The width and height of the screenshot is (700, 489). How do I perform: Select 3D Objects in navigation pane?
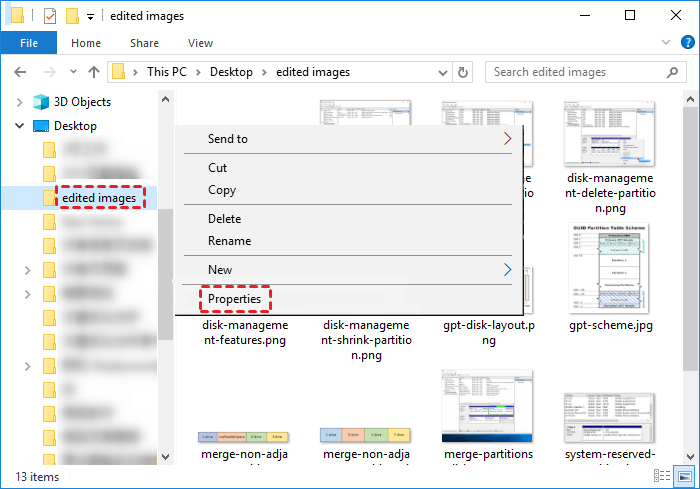(x=82, y=102)
